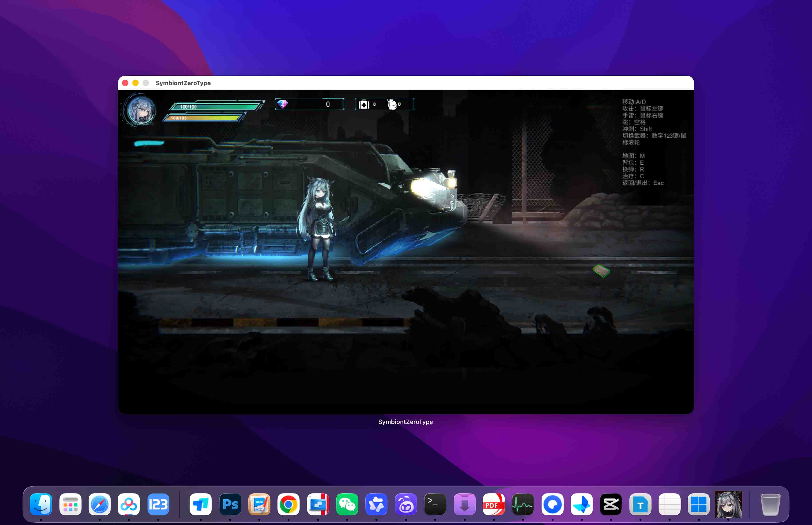Open Parallels Desktop from the Dock
The height and width of the screenshot is (525, 812).
[x=318, y=504]
